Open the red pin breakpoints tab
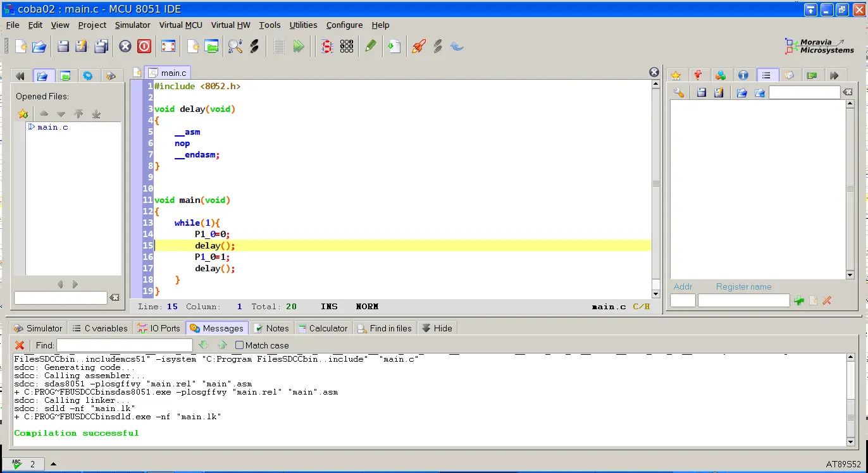The height and width of the screenshot is (473, 868). [698, 75]
